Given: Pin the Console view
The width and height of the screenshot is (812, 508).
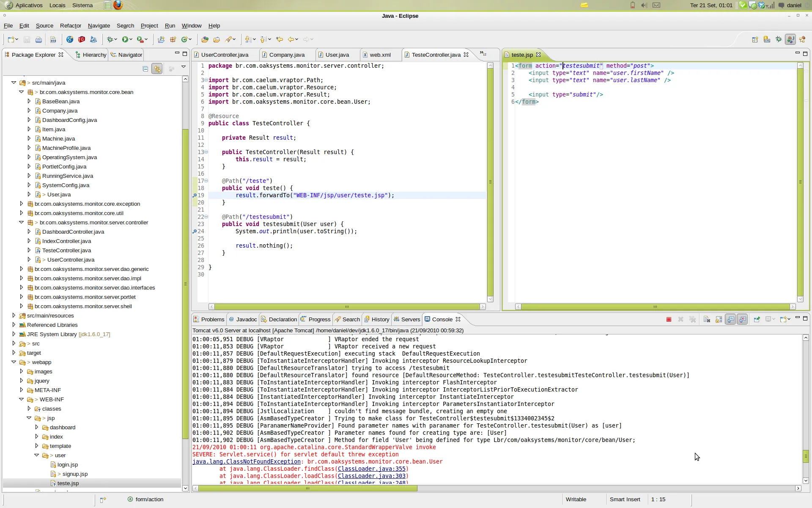Looking at the screenshot, I should click(757, 320).
